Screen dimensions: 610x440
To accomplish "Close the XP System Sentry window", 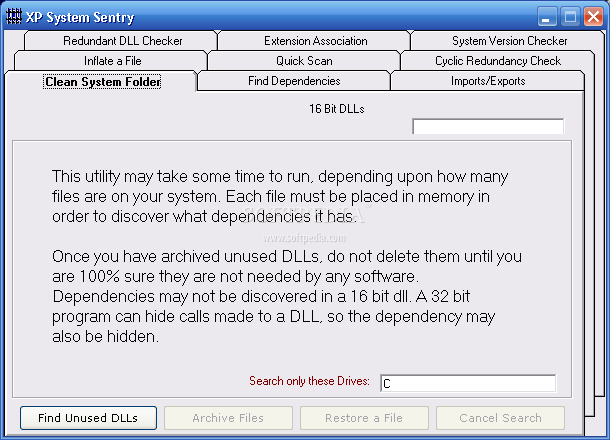I will pos(593,17).
